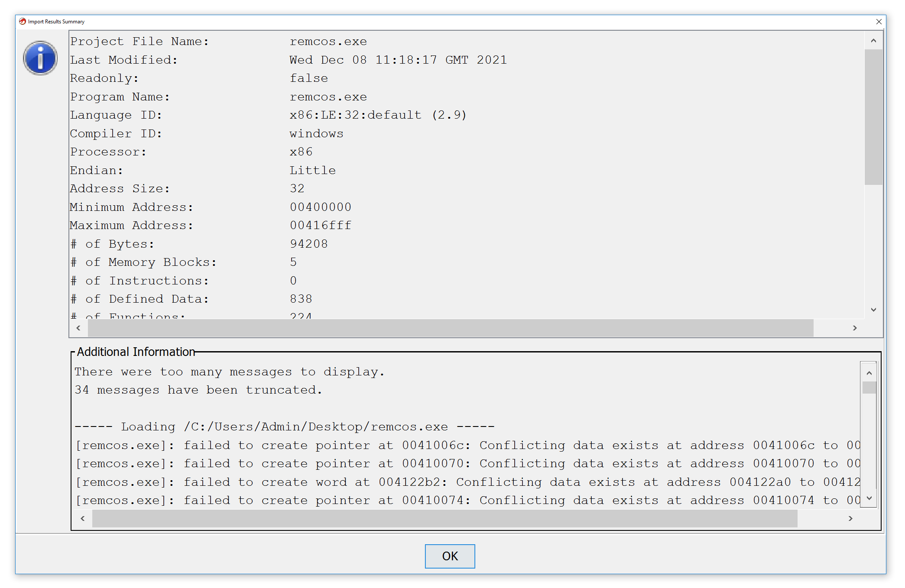The height and width of the screenshot is (588, 905).
Task: Click the Additional Information horizontal scrollbar left arrow
Action: coord(82,518)
